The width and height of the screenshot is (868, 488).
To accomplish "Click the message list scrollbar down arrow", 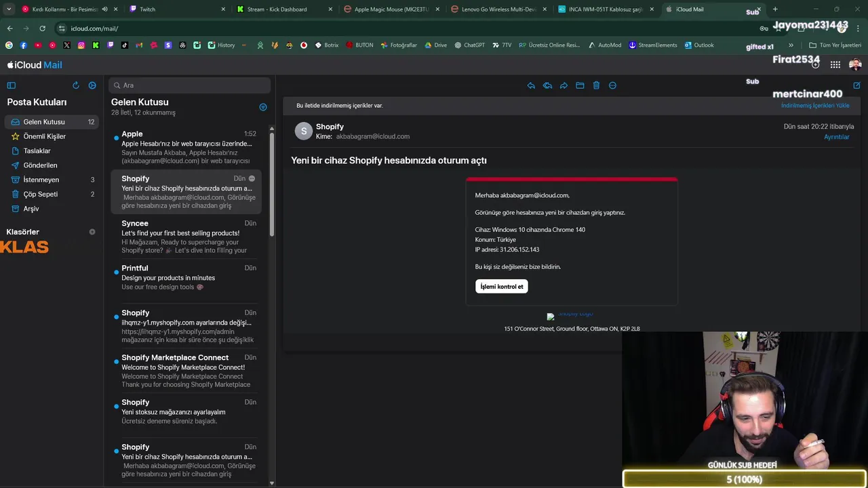I will pos(272,483).
